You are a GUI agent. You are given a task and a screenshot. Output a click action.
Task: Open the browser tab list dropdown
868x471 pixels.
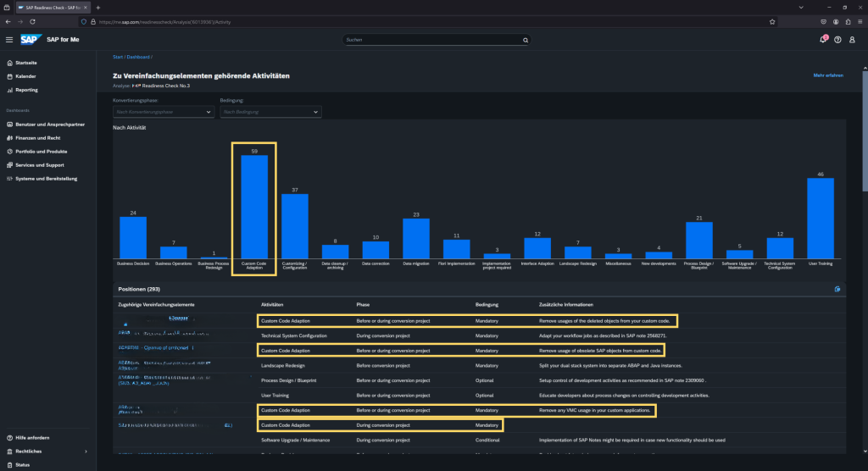pos(801,7)
